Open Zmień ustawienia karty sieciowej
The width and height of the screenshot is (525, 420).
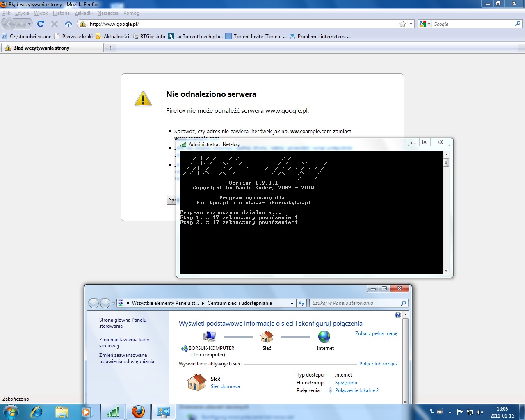click(x=124, y=342)
